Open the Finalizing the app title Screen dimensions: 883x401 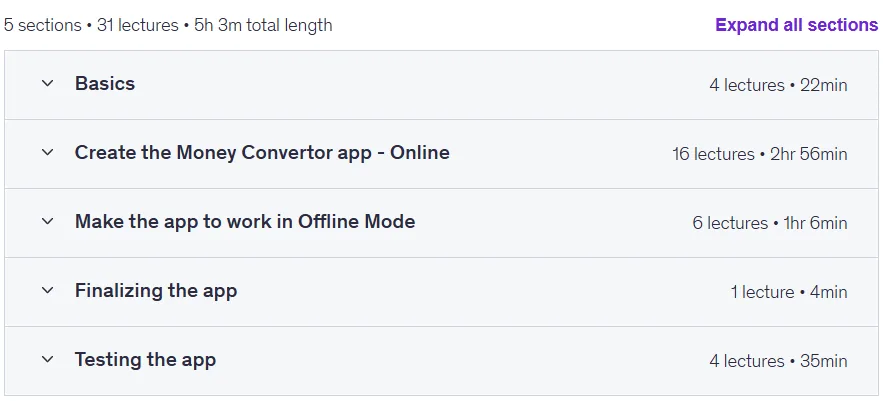point(156,291)
